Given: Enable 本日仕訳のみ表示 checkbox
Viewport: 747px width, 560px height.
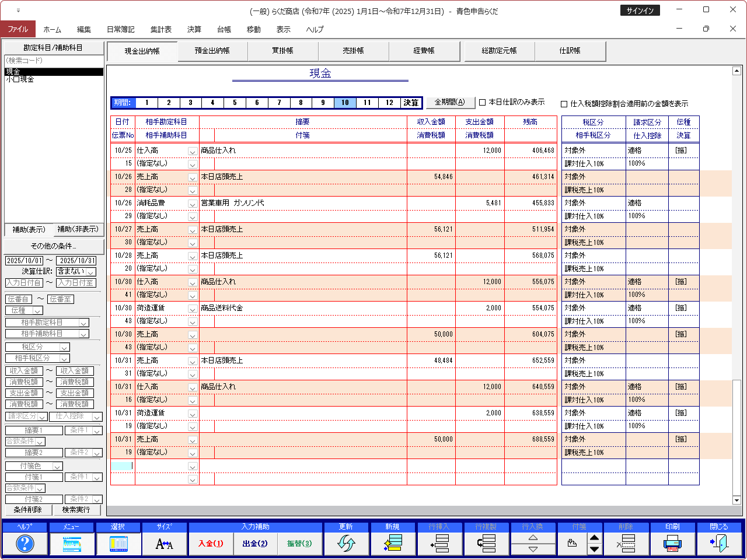Looking at the screenshot, I should 483,103.
